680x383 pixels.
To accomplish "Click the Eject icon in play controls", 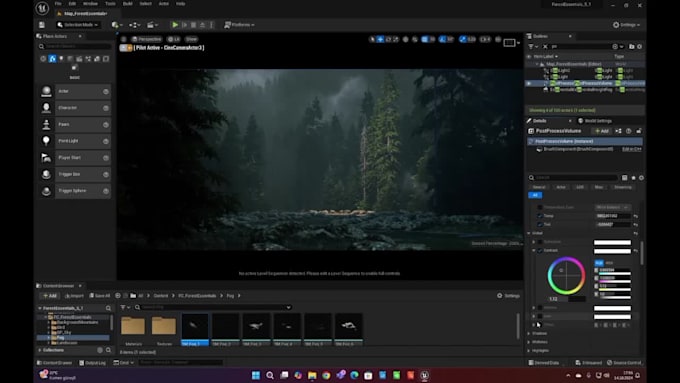I will tap(202, 25).
